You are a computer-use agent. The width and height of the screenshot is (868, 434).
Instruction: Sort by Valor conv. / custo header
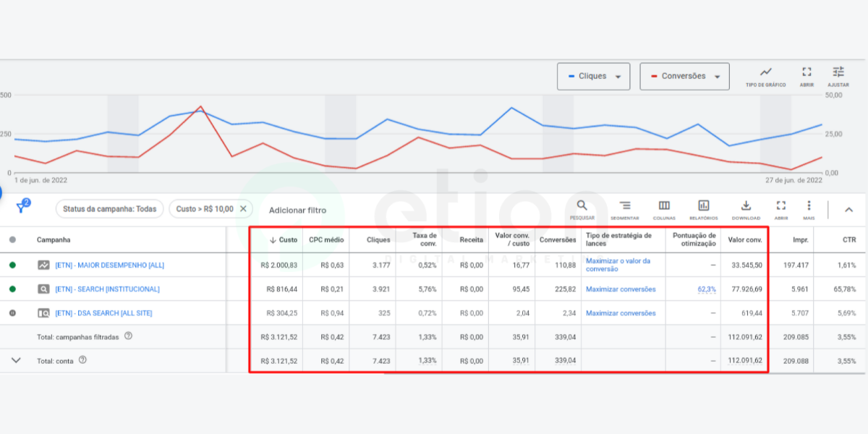[x=512, y=239]
